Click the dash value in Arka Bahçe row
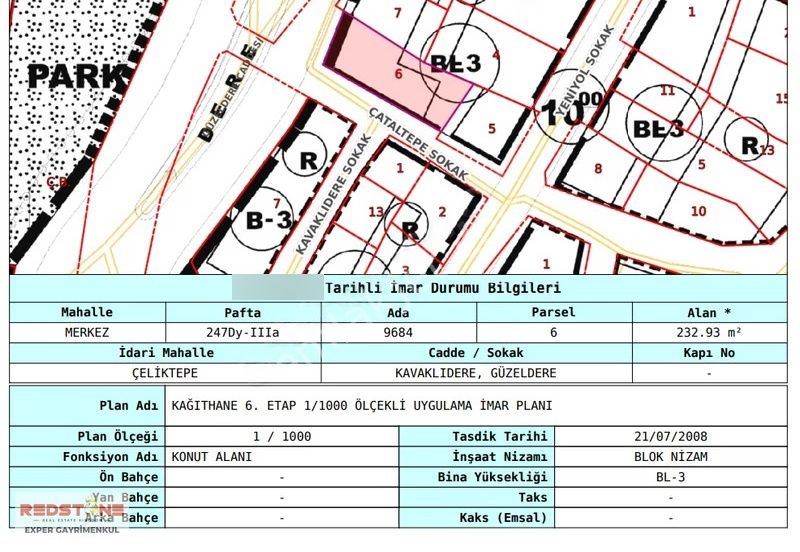 click(x=282, y=518)
